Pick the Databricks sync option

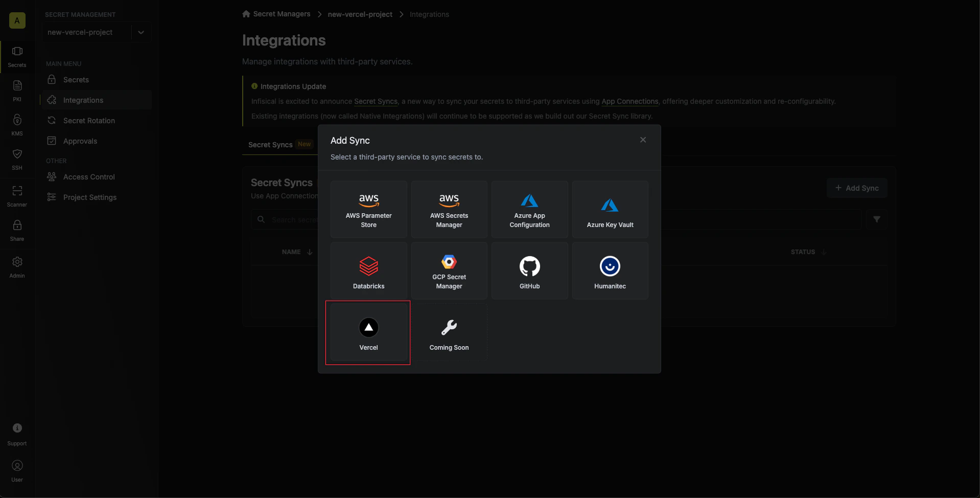368,271
